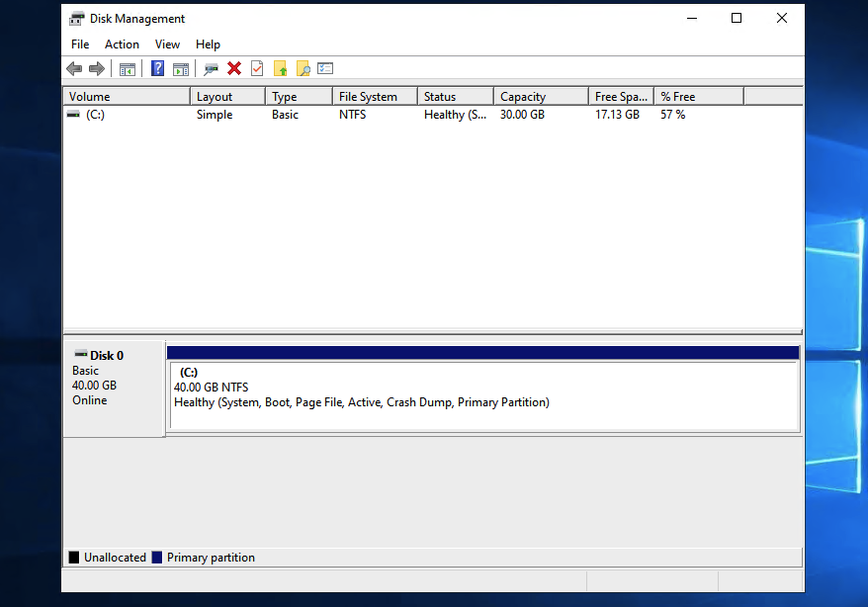Image resolution: width=868 pixels, height=607 pixels.
Task: Click the checklist settings toolbar icon
Action: (325, 68)
